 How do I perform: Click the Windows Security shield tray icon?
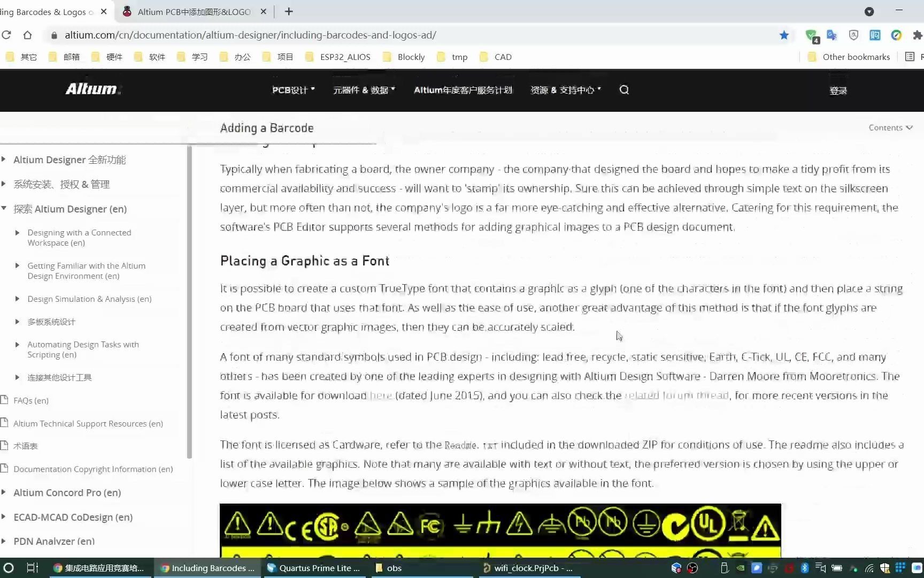tap(885, 568)
